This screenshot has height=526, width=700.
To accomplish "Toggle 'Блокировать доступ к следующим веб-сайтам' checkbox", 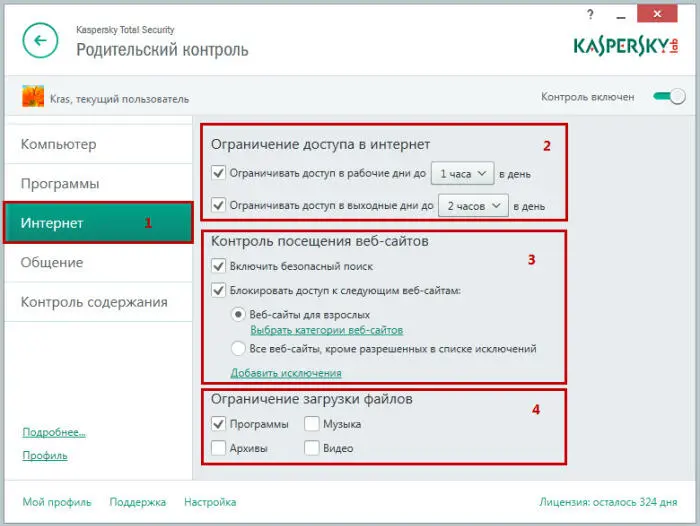I will [x=218, y=290].
